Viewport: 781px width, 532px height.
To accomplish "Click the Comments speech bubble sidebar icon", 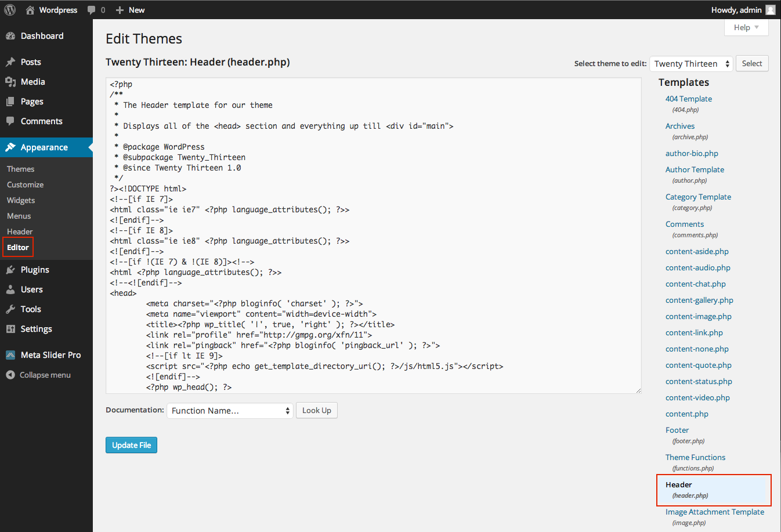I will click(x=10, y=121).
